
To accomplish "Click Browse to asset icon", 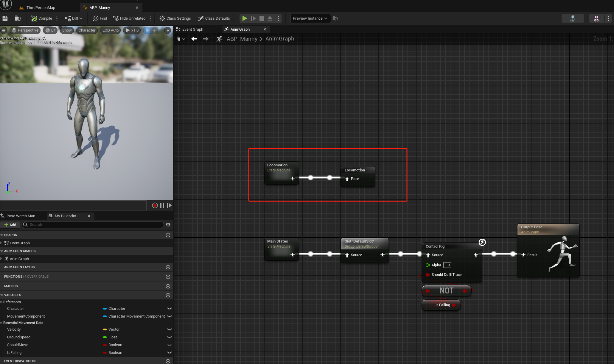I will click(18, 18).
